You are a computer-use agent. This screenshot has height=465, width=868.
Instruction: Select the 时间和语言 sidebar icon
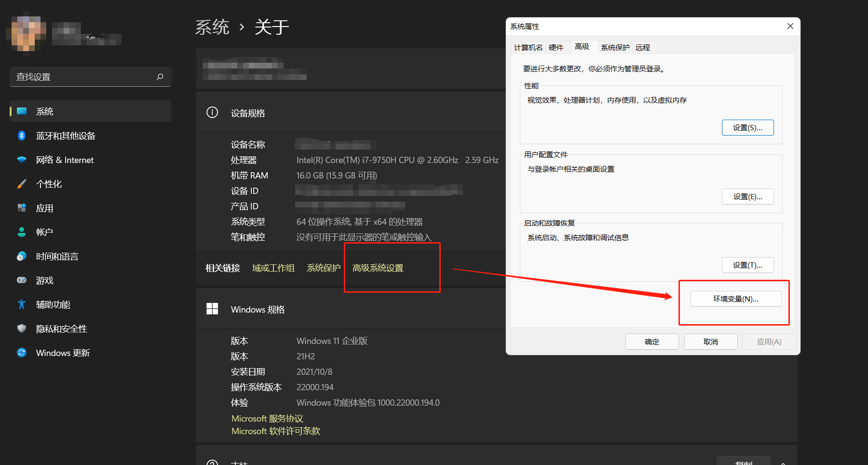pyautogui.click(x=22, y=256)
